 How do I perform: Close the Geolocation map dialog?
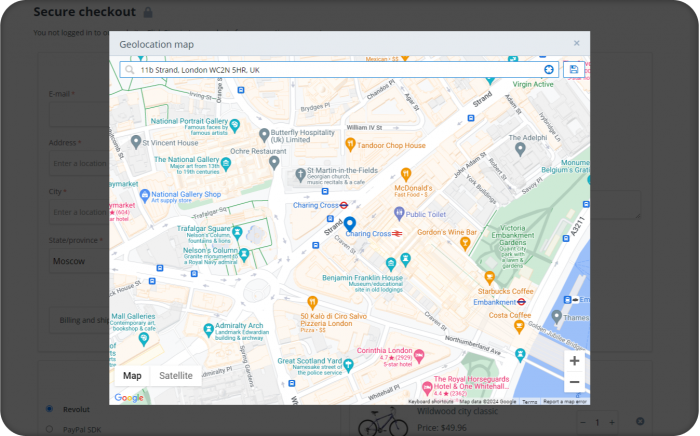pos(576,43)
